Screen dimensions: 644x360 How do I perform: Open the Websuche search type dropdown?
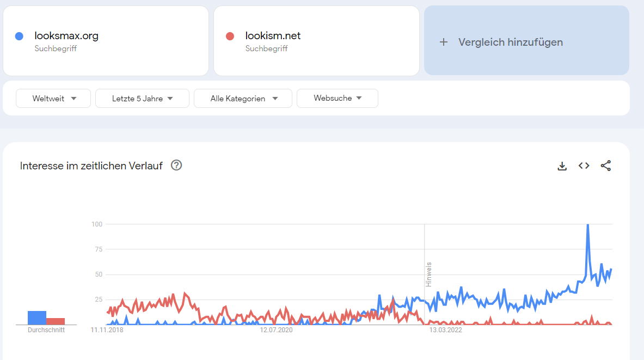click(337, 98)
